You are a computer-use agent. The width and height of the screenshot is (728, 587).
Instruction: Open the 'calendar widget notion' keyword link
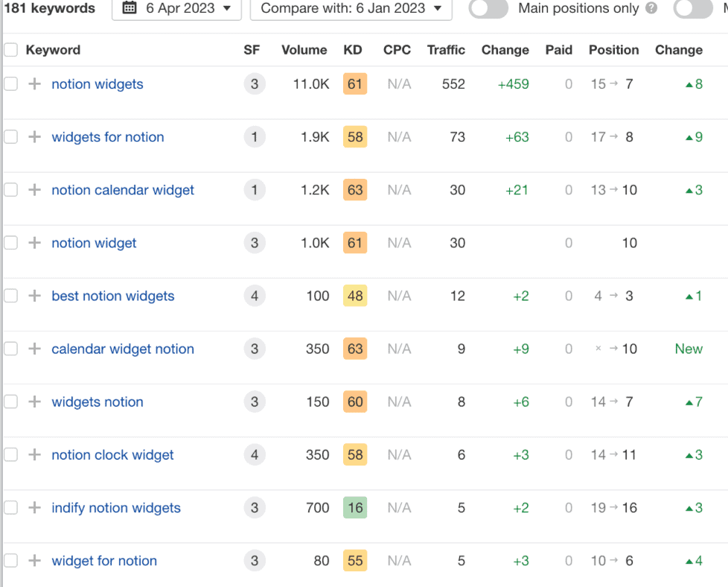[123, 349]
